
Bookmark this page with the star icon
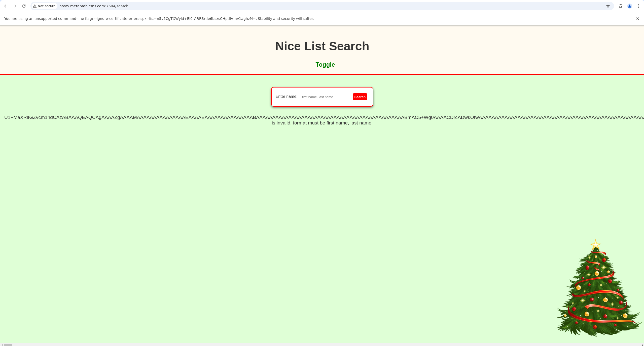608,6
